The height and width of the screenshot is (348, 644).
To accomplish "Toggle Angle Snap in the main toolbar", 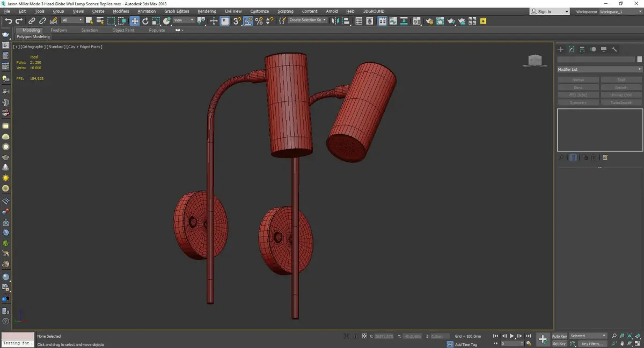I will click(x=248, y=21).
